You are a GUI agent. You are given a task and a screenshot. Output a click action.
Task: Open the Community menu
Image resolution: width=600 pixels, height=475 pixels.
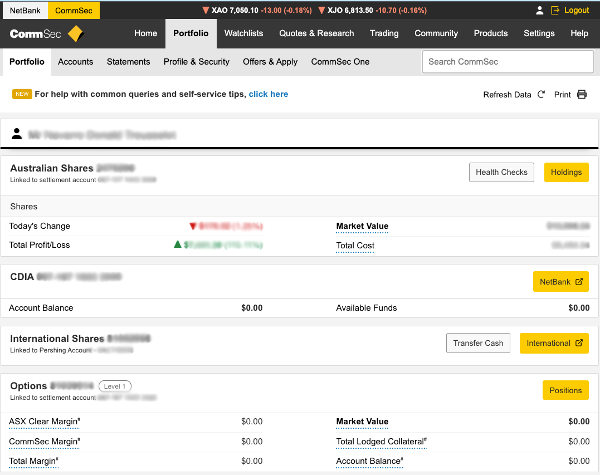pyautogui.click(x=436, y=33)
